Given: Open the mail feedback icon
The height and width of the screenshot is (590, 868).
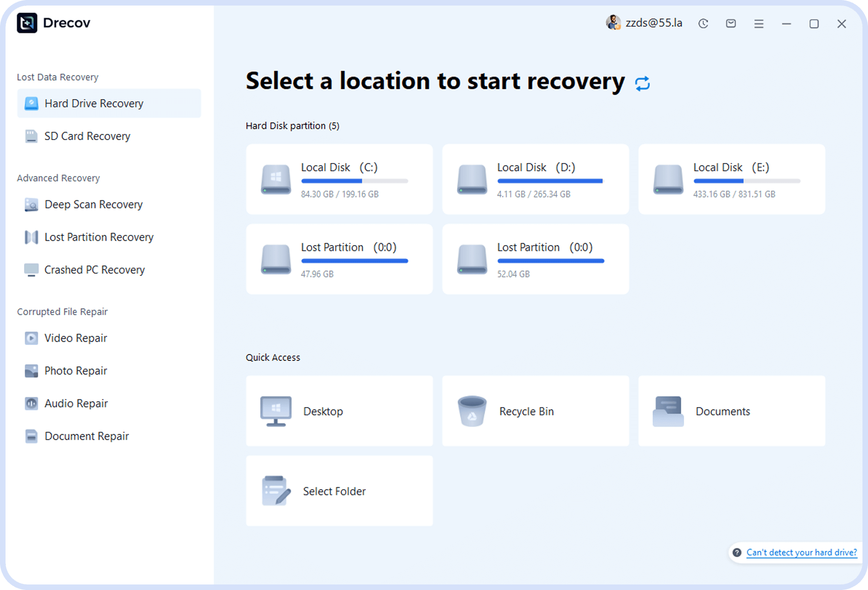Looking at the screenshot, I should point(731,23).
